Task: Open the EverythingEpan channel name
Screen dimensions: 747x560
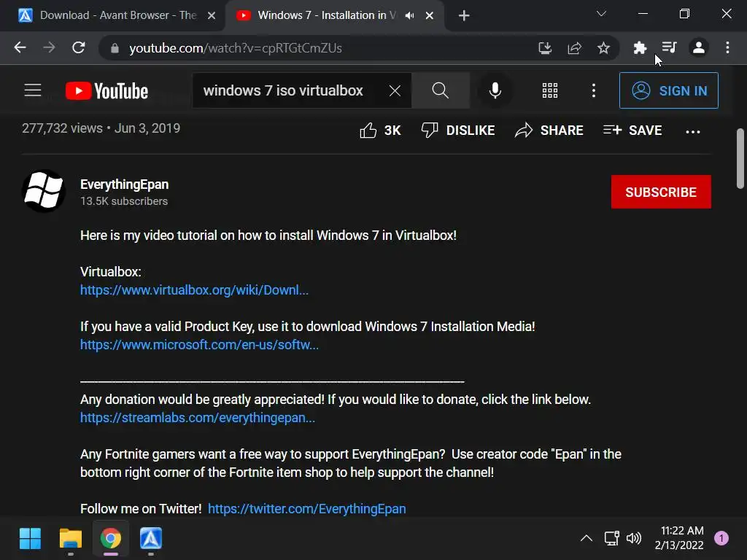Action: point(124,184)
